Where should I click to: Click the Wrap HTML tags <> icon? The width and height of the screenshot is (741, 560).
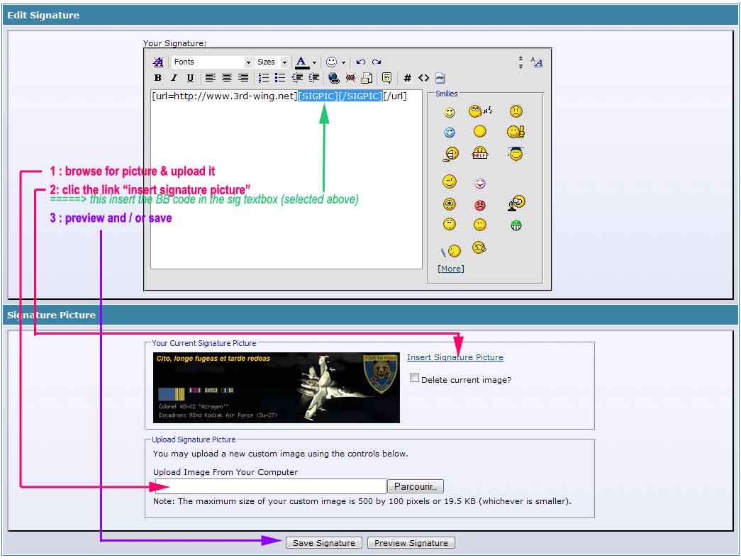(423, 78)
